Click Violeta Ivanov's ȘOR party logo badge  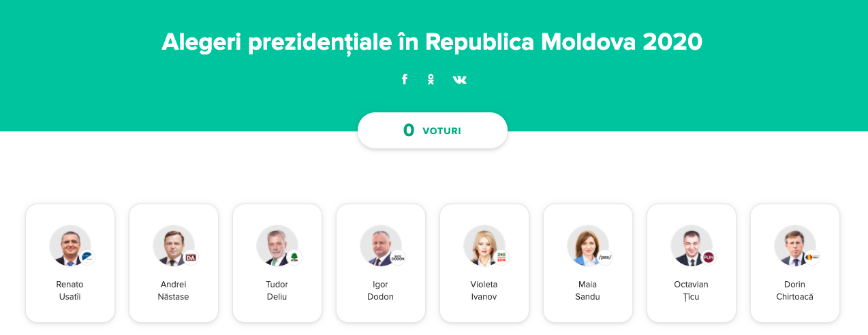click(x=501, y=257)
